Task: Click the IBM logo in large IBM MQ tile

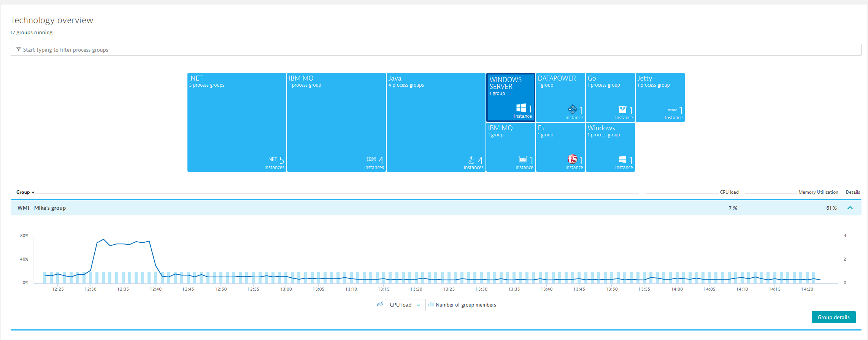Action: (x=371, y=160)
